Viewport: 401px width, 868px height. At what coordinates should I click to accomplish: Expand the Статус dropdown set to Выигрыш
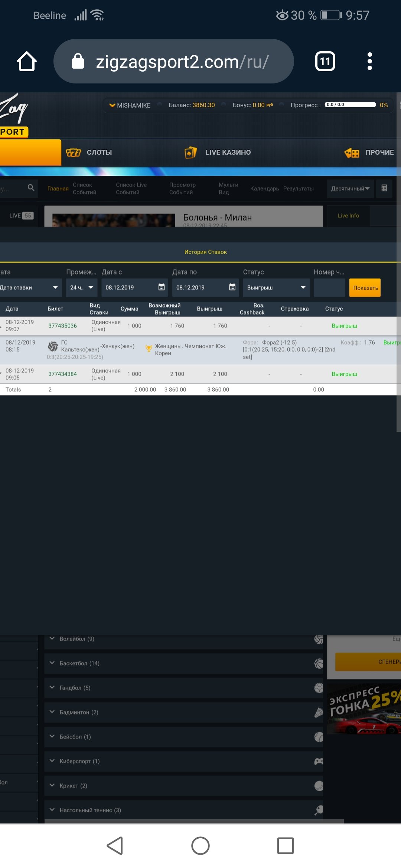click(276, 287)
